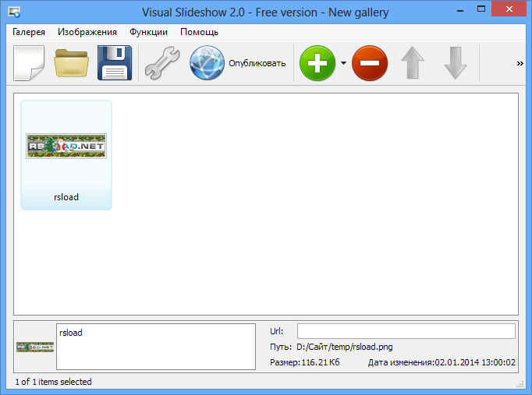This screenshot has height=395, width=532.
Task: Open the Галерея menu
Action: pos(29,32)
